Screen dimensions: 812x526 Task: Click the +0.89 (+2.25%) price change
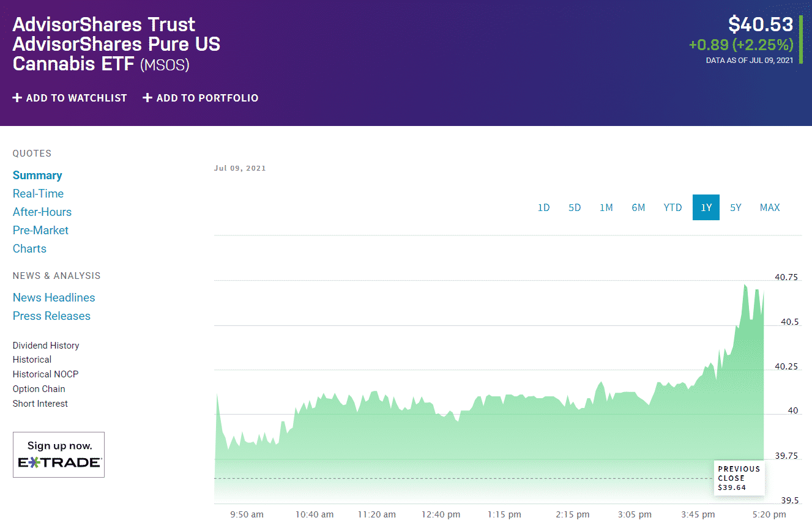click(741, 45)
